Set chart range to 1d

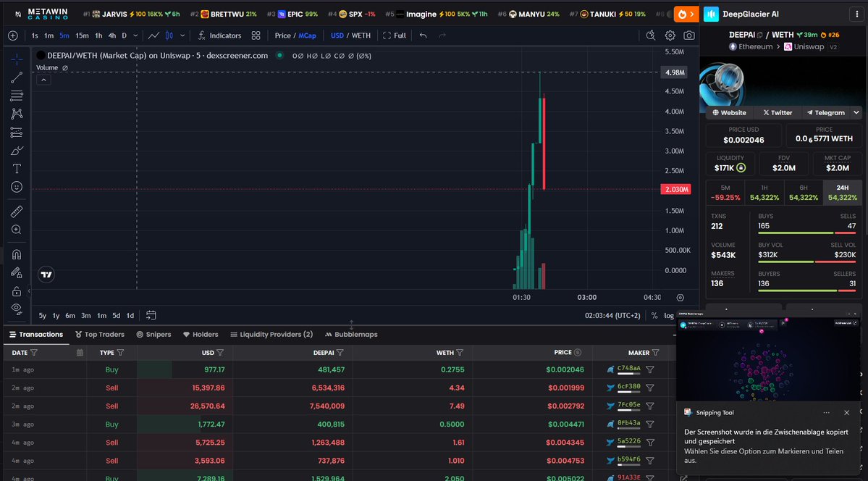tap(130, 315)
